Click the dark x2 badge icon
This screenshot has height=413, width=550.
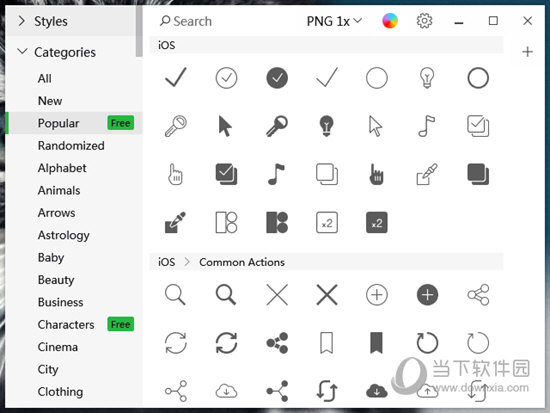[x=377, y=222]
